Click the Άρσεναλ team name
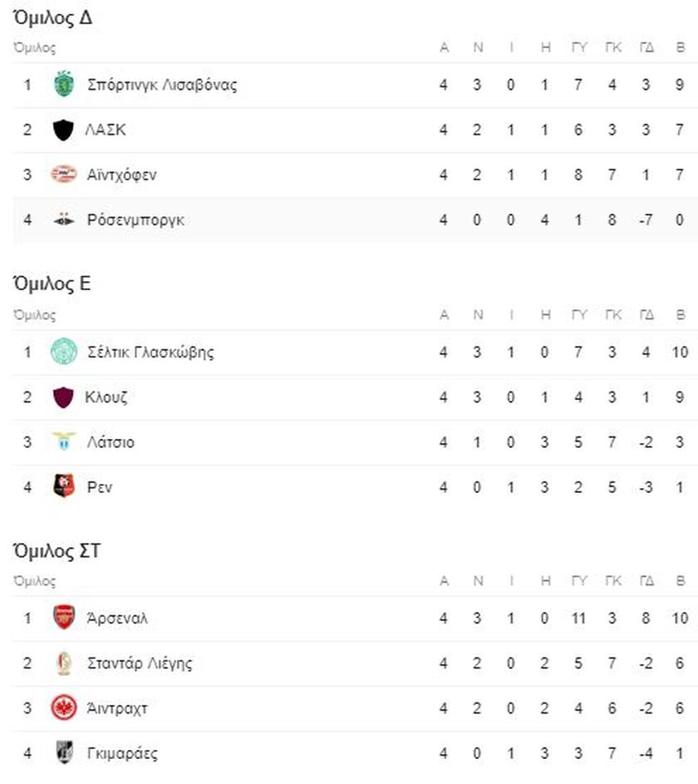This screenshot has height=784, width=698. (117, 619)
